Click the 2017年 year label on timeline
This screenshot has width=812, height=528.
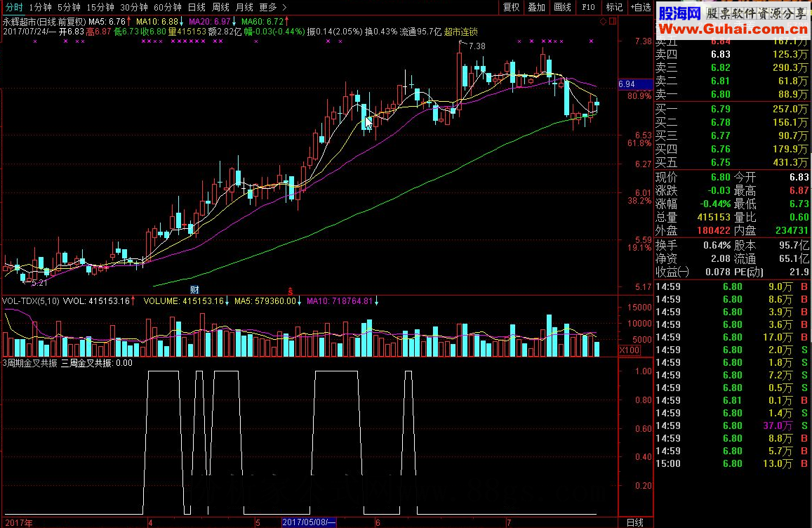pos(19,523)
